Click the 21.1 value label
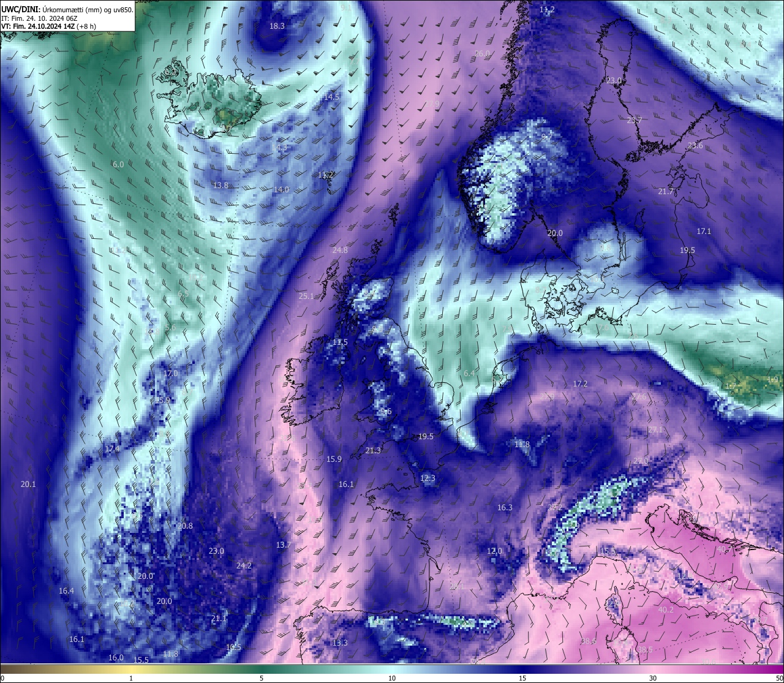Viewport: 784px width, 683px height. (219, 618)
